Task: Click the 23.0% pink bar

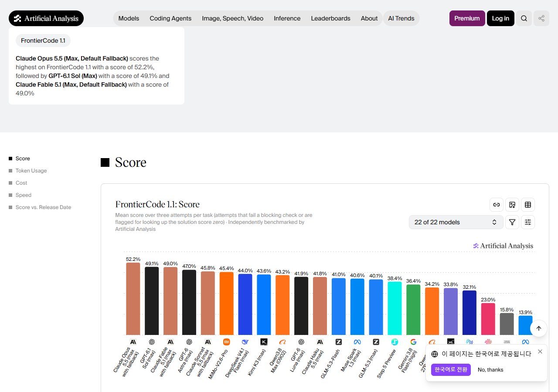Action: [488, 319]
